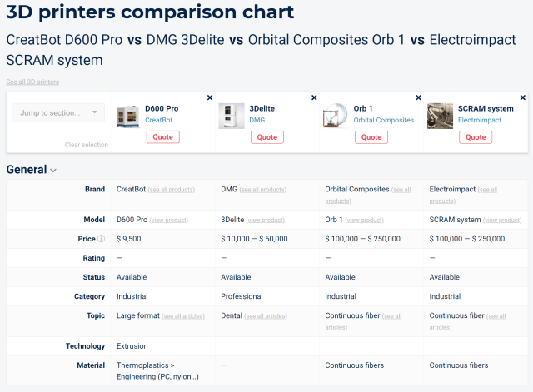This screenshot has height=392, width=533.
Task: Open See all 3D printers link
Action: pos(32,82)
